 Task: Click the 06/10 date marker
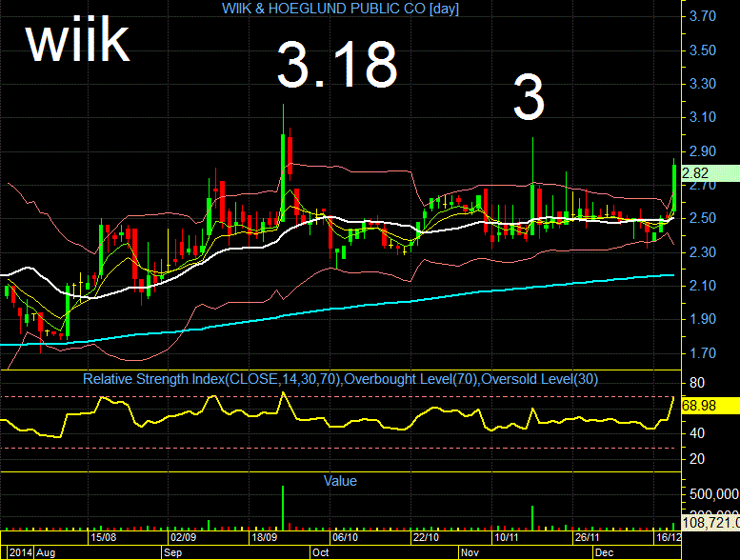point(345,537)
